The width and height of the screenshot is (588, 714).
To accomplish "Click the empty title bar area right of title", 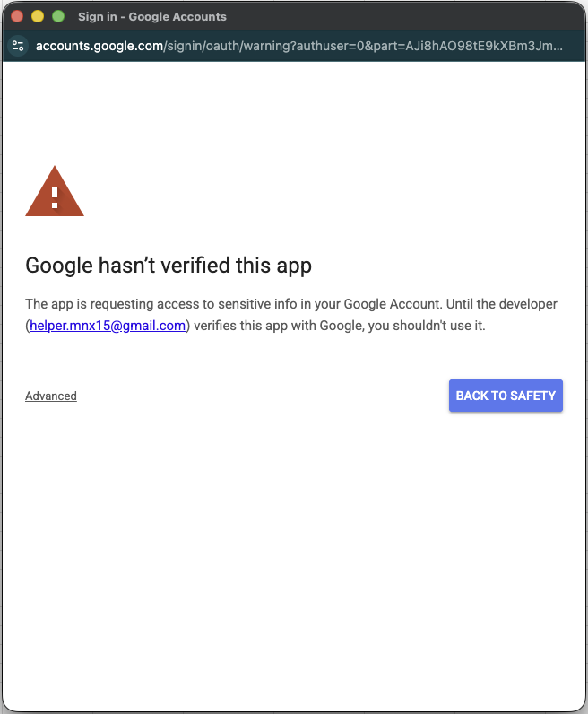I will (403, 16).
